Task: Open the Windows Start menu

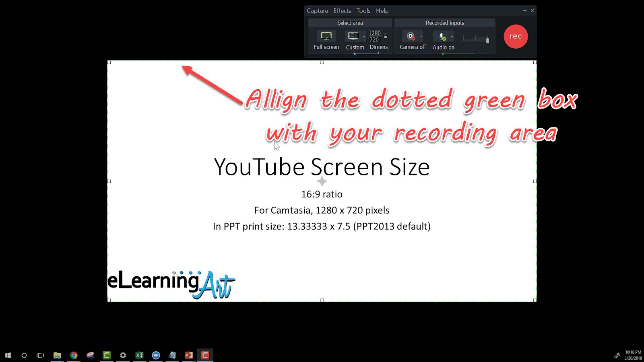Action: tap(8, 355)
